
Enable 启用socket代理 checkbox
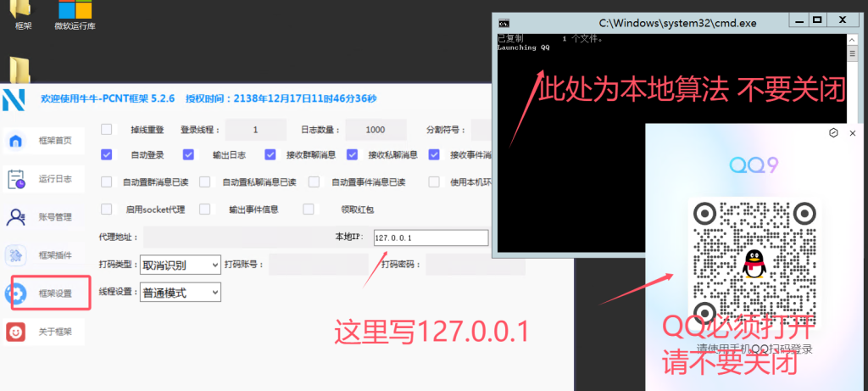(x=106, y=209)
